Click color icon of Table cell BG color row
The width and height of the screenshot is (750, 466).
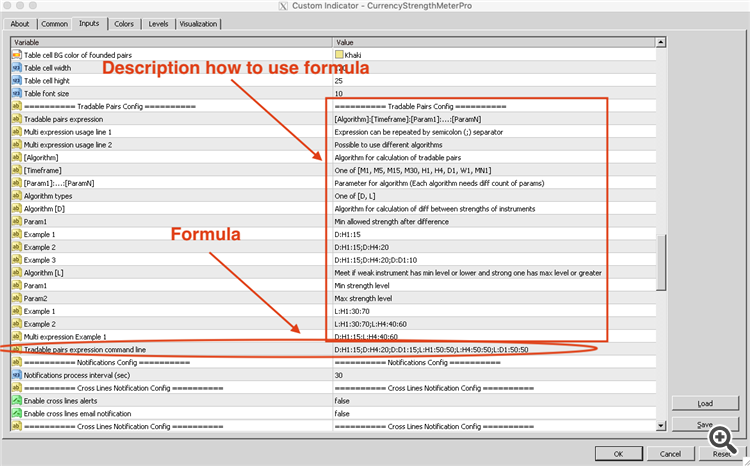[16, 55]
